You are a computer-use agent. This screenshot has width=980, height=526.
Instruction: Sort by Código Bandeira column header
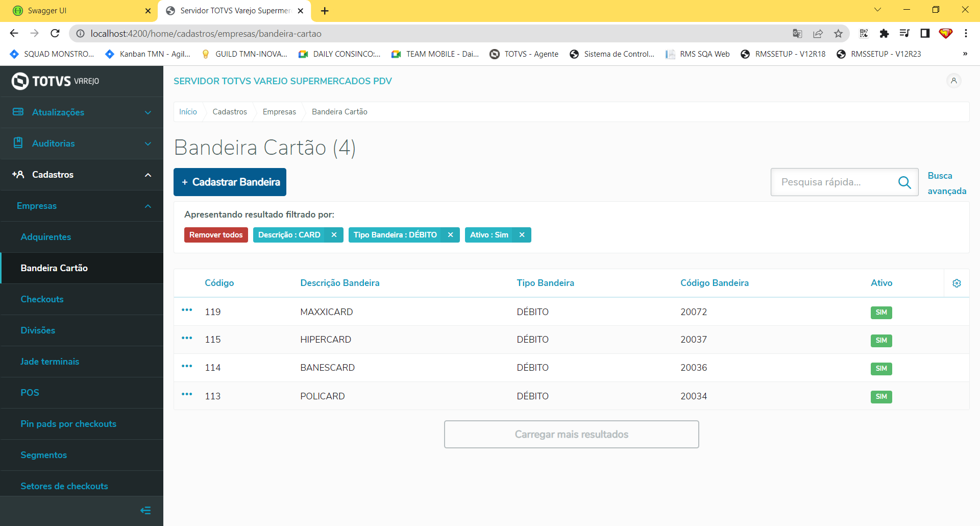(x=715, y=283)
